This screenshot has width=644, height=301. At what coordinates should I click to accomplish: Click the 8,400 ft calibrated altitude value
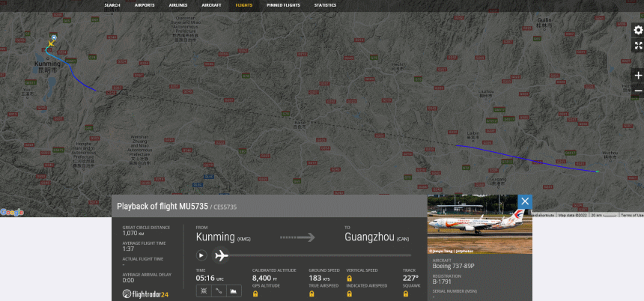click(x=266, y=278)
